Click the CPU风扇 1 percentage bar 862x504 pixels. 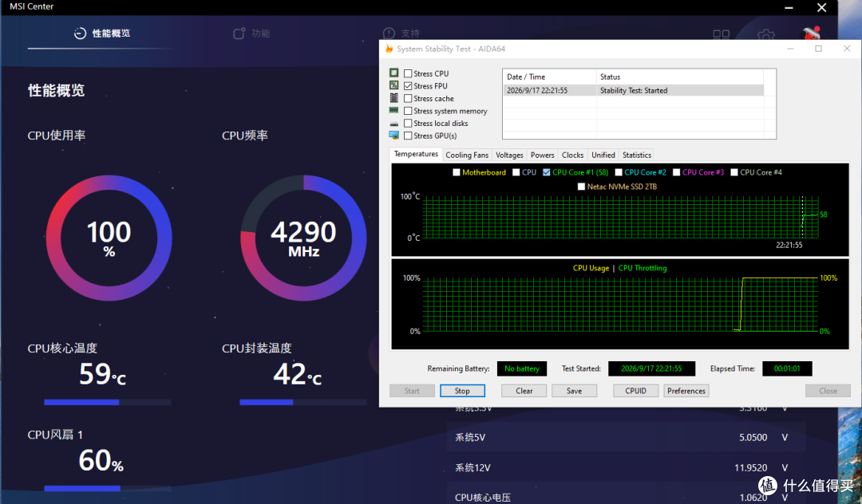point(108,488)
